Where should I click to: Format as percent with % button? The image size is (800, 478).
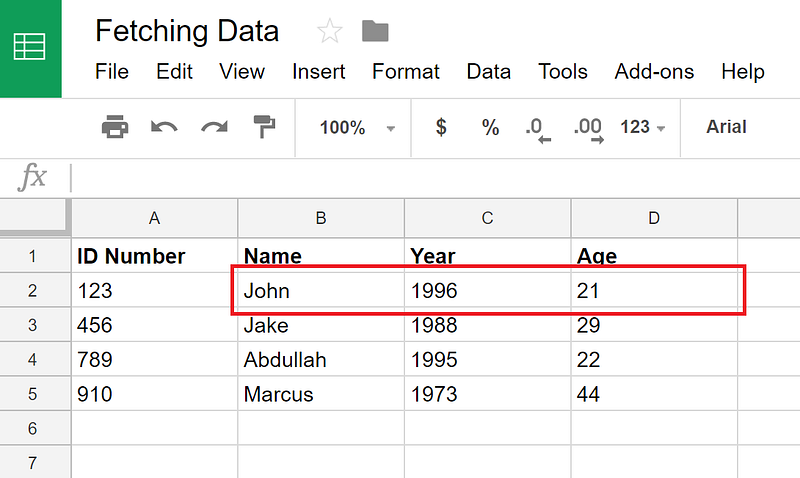pos(490,127)
